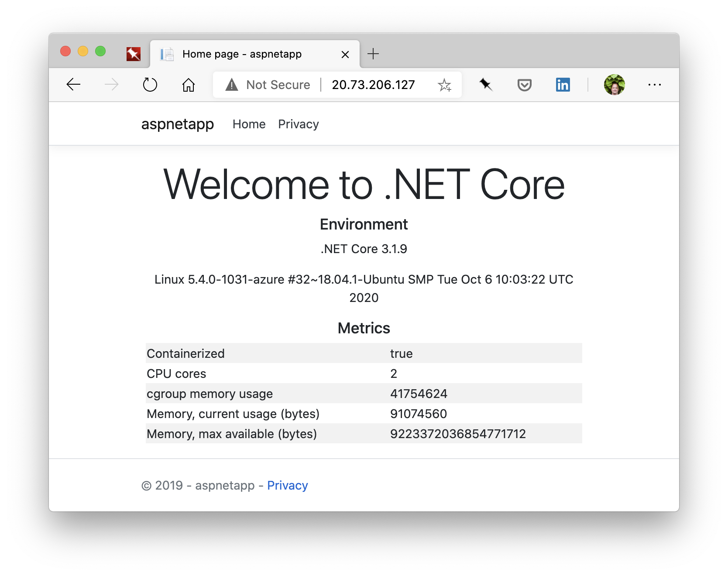Select the Containerized value true
Viewport: 728px width, 576px height.
coord(402,353)
